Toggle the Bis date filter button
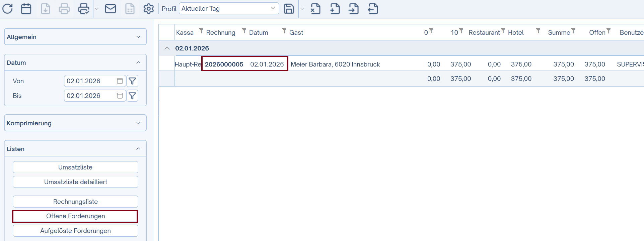This screenshot has width=644, height=241. pyautogui.click(x=132, y=96)
